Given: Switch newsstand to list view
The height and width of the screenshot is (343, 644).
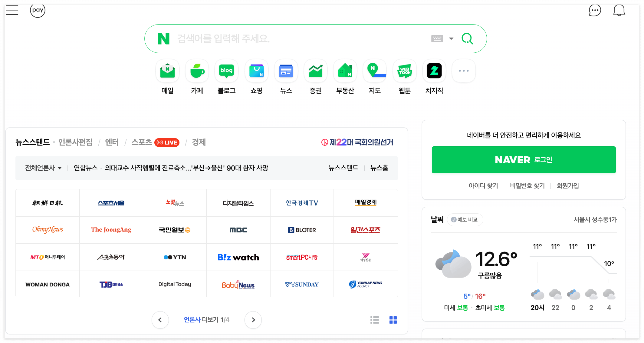Looking at the screenshot, I should tap(374, 320).
